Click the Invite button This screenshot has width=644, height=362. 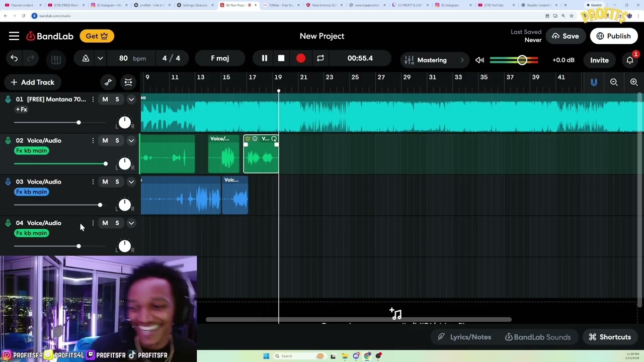coord(599,60)
